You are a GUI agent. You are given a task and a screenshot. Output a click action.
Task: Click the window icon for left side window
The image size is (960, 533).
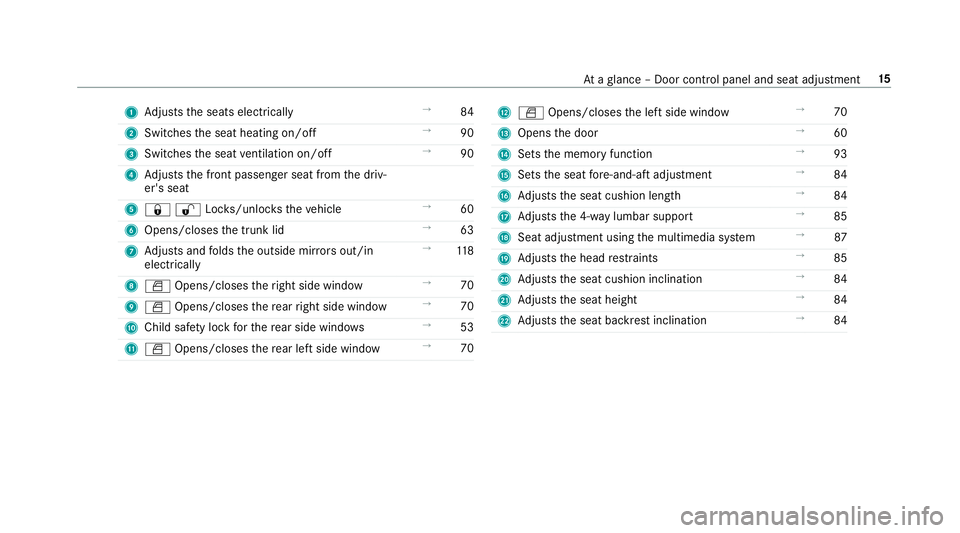click(531, 113)
